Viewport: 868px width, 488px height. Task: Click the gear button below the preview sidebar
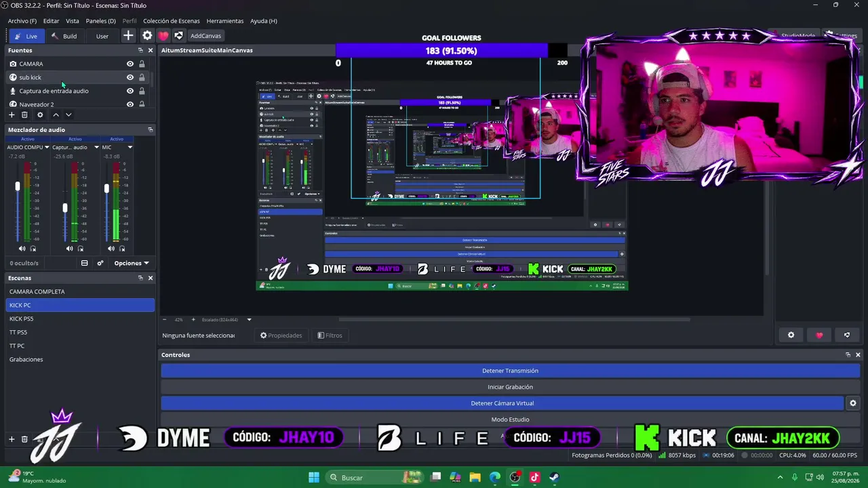pyautogui.click(x=791, y=335)
